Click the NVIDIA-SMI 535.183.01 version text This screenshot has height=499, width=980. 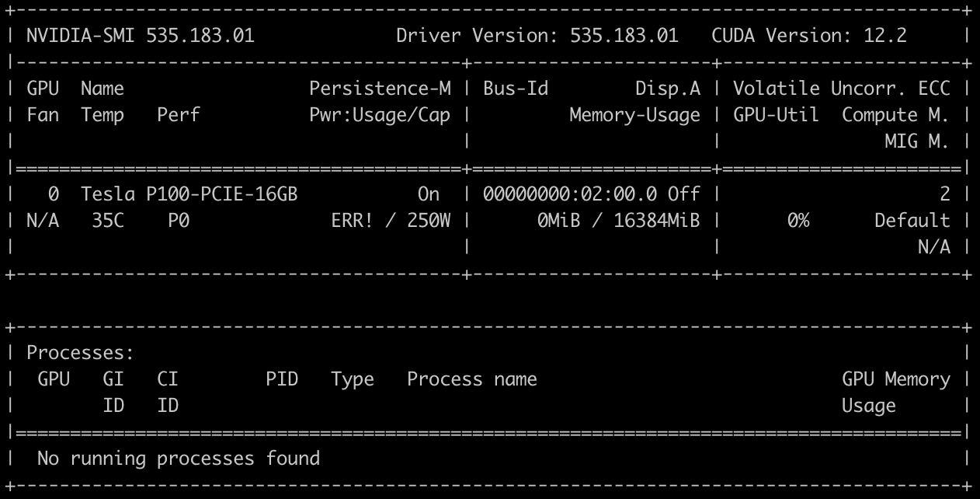[x=140, y=36]
